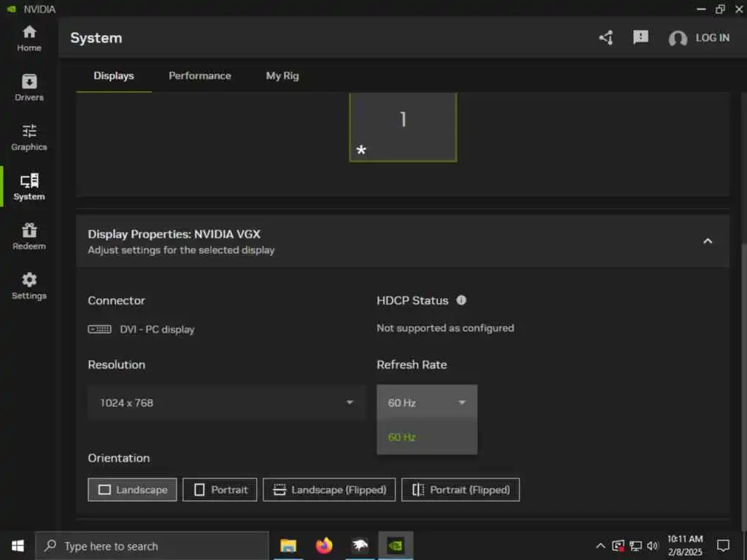Open the feedback notification icon
Viewport: 747px width, 560px height.
[x=640, y=37]
